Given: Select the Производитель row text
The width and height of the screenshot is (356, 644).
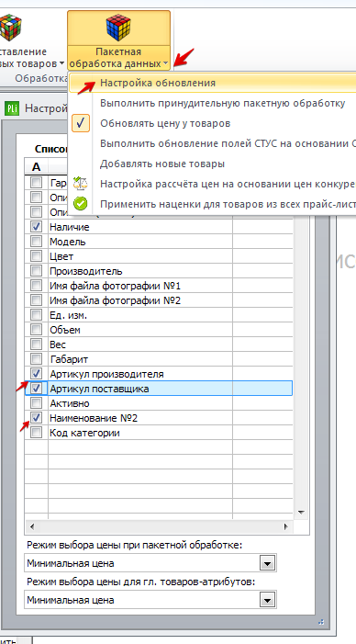Looking at the screenshot, I should click(x=85, y=271).
